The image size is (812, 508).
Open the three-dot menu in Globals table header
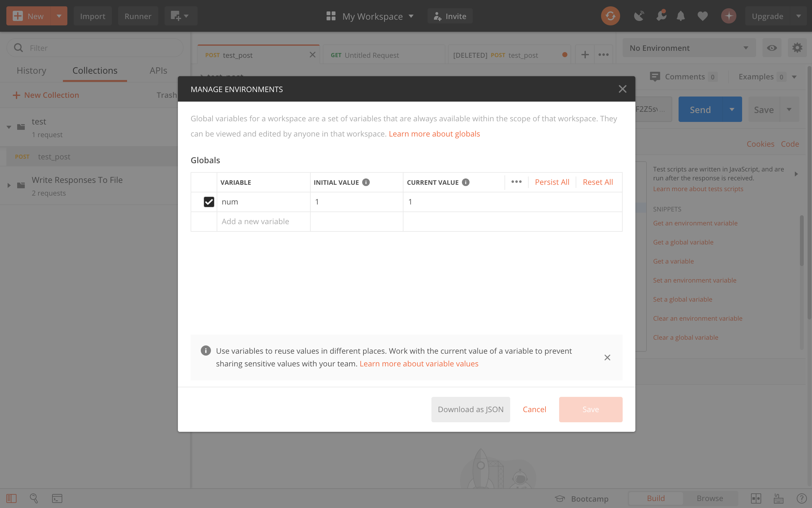pos(516,182)
